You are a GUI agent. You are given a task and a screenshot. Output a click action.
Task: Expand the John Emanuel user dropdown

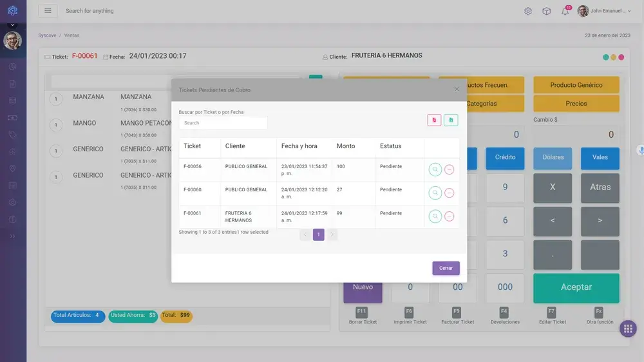[605, 11]
